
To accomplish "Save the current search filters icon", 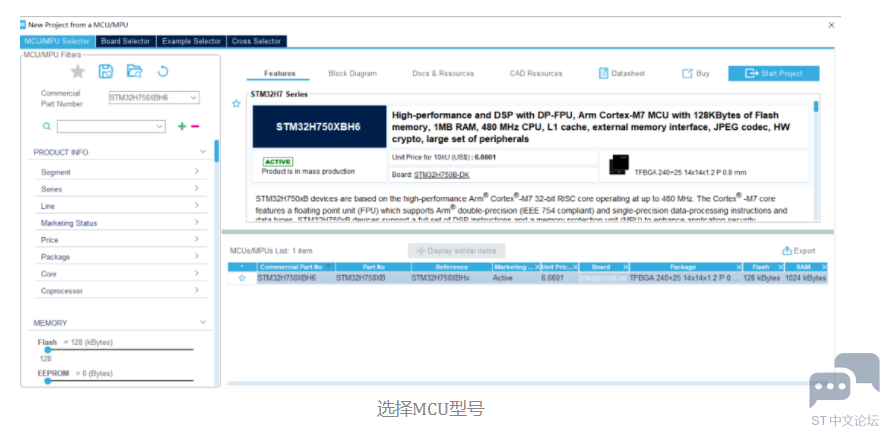I will coord(106,71).
